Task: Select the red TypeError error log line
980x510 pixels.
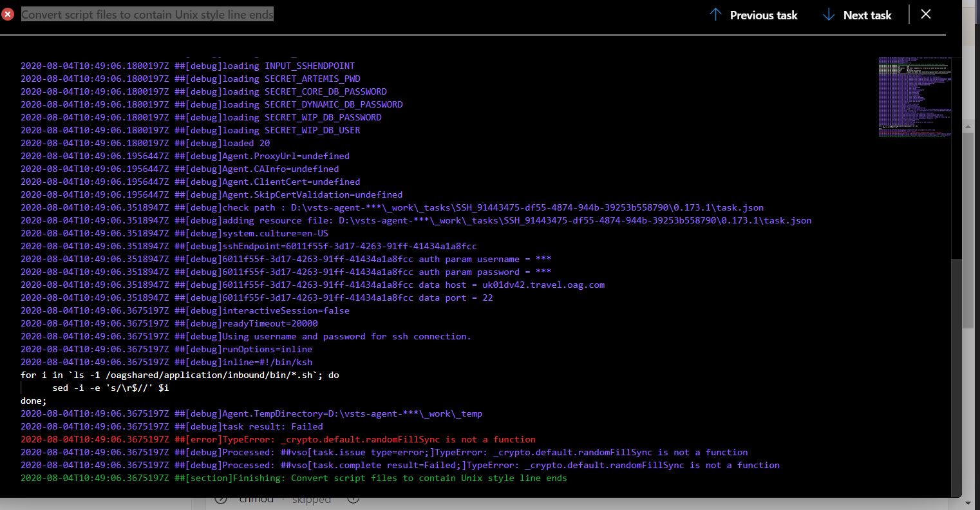Action: pyautogui.click(x=277, y=439)
